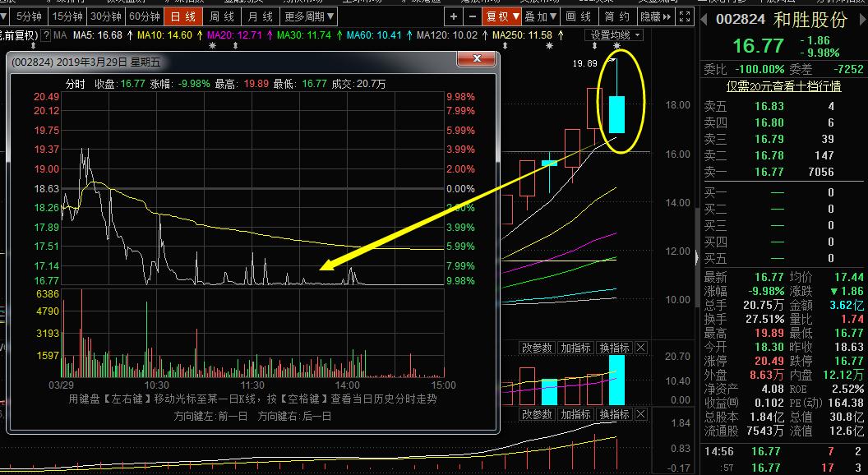Zoom out chart with the minus button
This screenshot has width=868, height=475.
472,16
